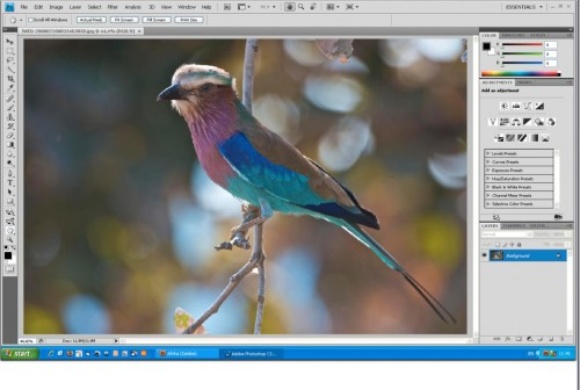This screenshot has height=390, width=580.
Task: Click the Fit Screen button
Action: point(124,20)
